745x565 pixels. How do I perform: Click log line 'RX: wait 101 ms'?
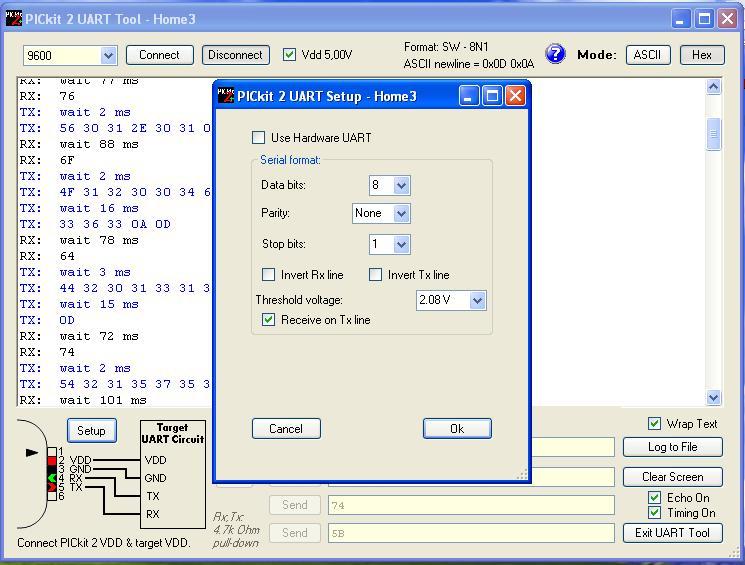pos(83,400)
